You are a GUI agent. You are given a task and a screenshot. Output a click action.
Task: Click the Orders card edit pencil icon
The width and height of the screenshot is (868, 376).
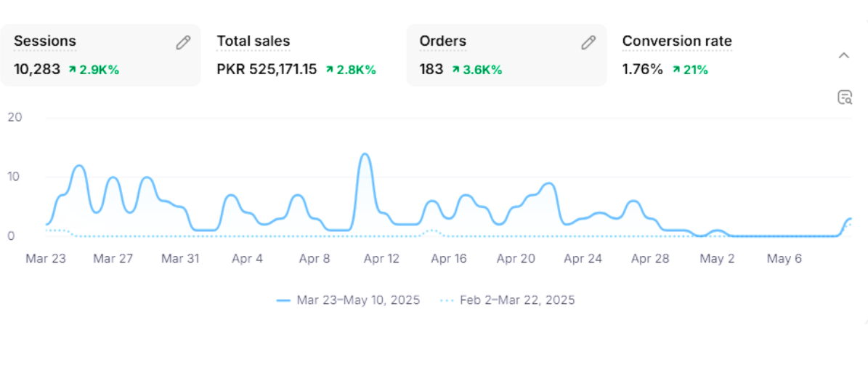(x=588, y=43)
